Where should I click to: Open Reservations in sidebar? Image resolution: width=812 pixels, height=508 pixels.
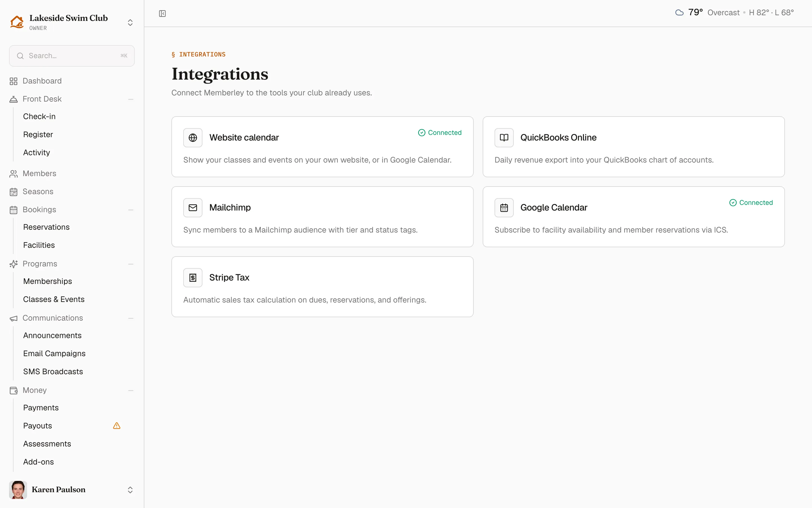coord(46,227)
